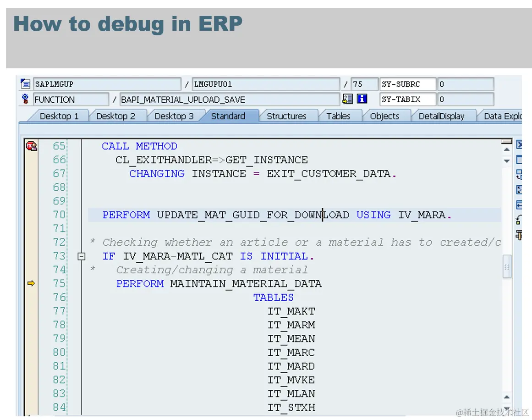532x420 pixels.
Task: Click the IV_MARA variable on line 70
Action: click(422, 215)
